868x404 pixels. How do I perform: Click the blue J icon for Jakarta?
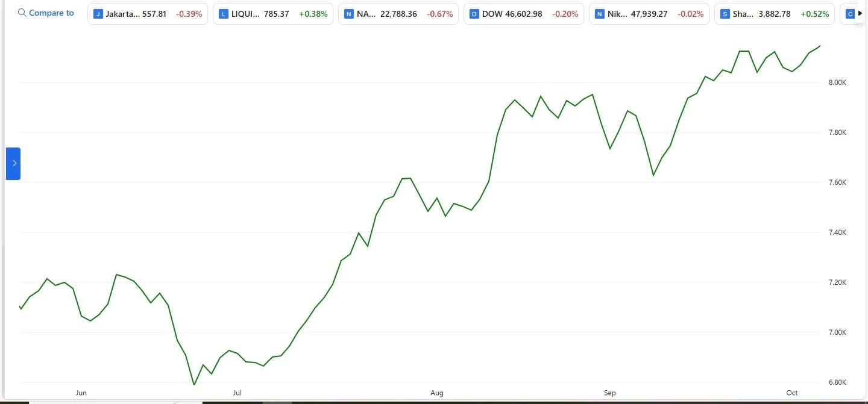pyautogui.click(x=98, y=14)
